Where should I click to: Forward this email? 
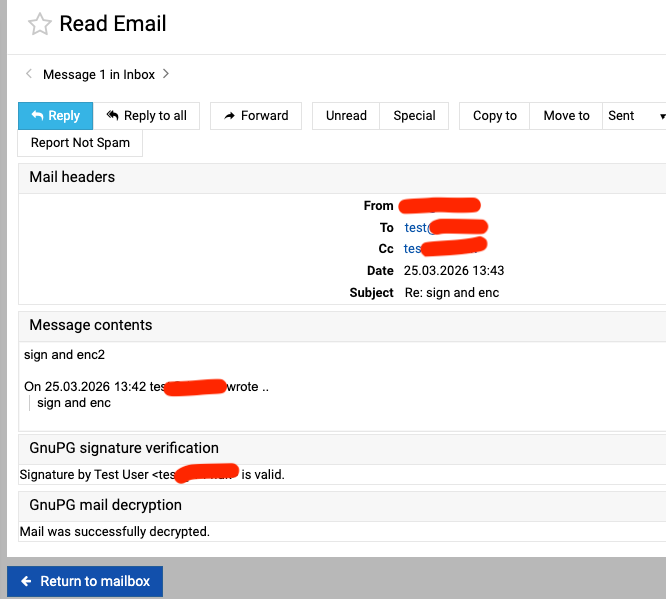[x=255, y=116]
